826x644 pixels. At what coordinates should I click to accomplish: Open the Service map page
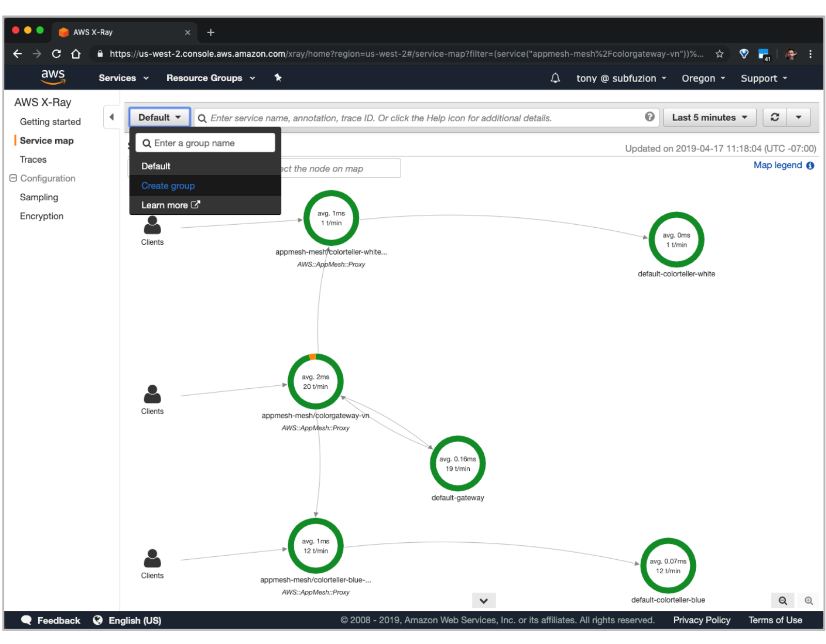[46, 141]
